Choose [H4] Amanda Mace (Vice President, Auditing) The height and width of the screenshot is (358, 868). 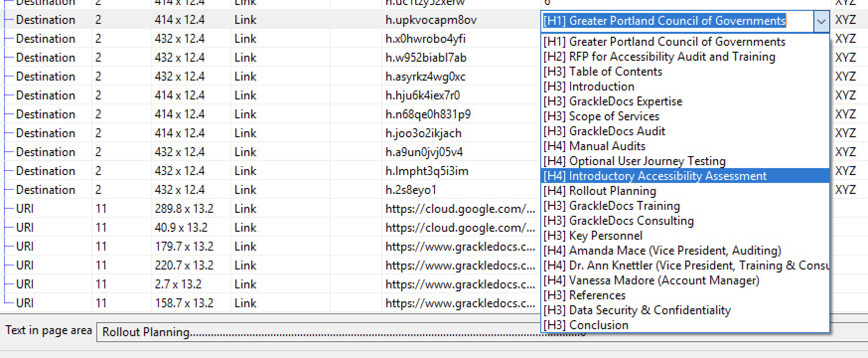click(x=685, y=251)
